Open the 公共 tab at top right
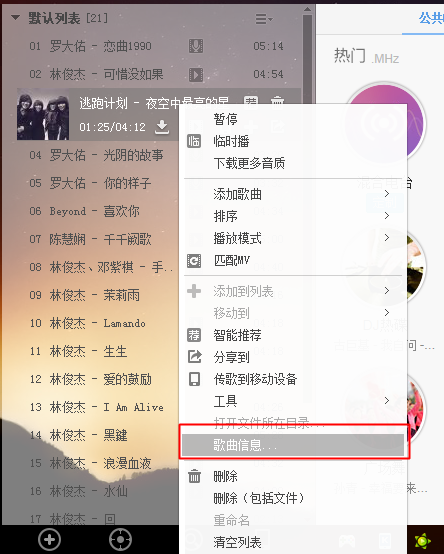This screenshot has height=554, width=444. 431,18
